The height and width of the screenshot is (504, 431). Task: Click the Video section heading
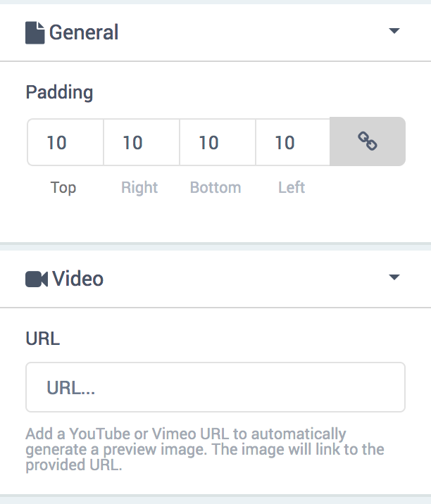pyautogui.click(x=78, y=279)
